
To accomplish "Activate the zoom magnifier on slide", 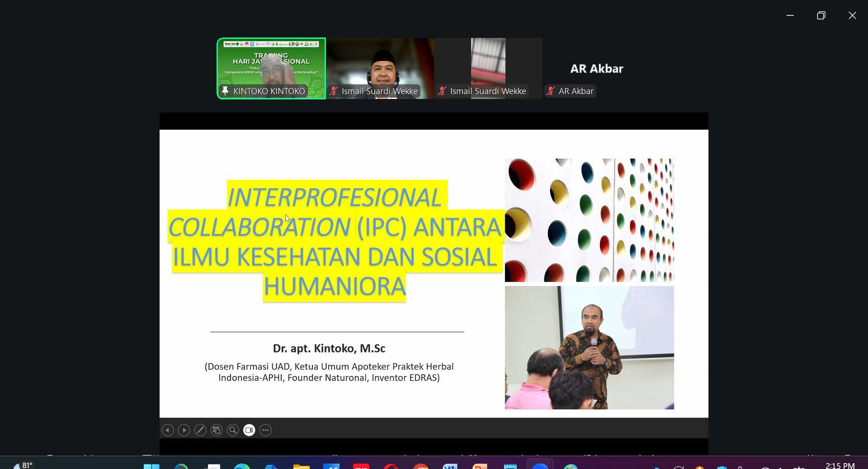I will click(x=233, y=430).
